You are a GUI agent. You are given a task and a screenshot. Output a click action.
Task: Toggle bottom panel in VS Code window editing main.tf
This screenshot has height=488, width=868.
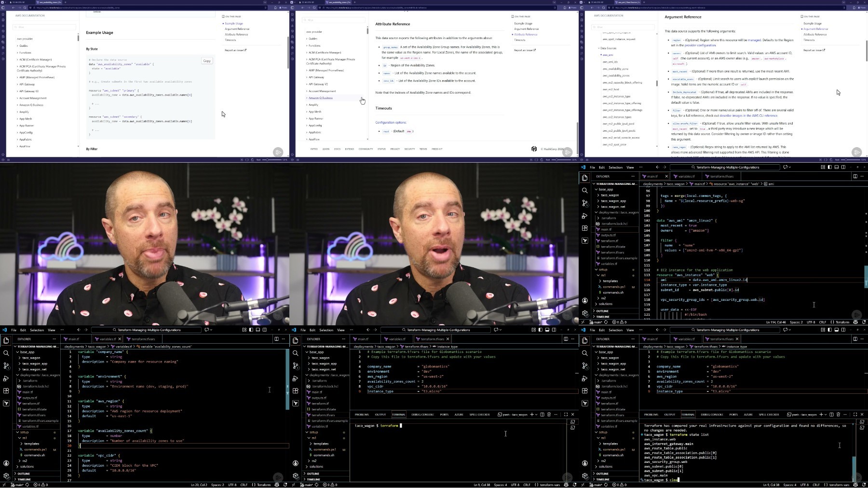coord(836,167)
